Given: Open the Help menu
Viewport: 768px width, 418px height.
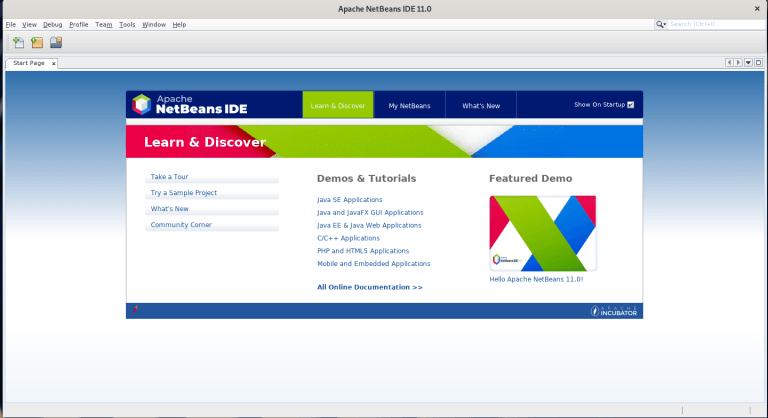Looking at the screenshot, I should click(179, 25).
